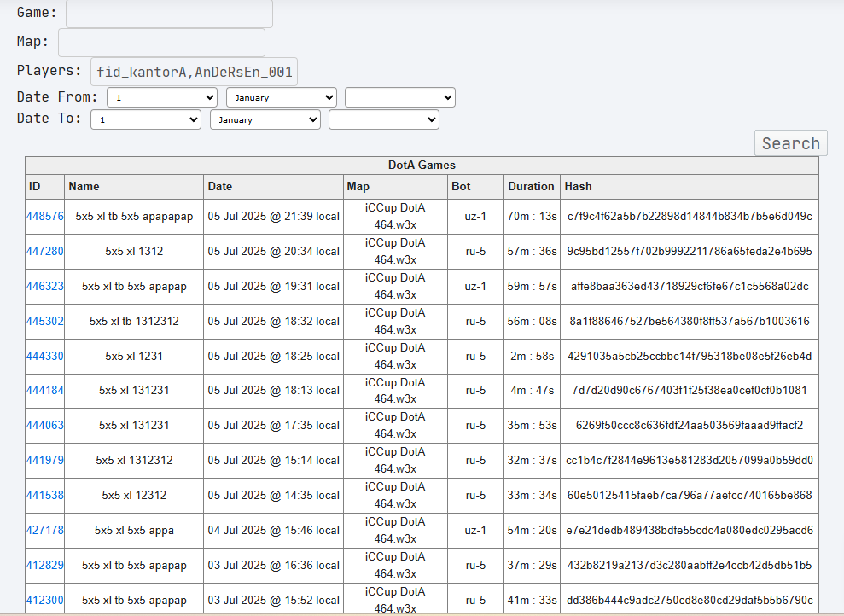844x616 pixels.
Task: Click game name '5x5 xl tb 1312312'
Action: click(134, 321)
